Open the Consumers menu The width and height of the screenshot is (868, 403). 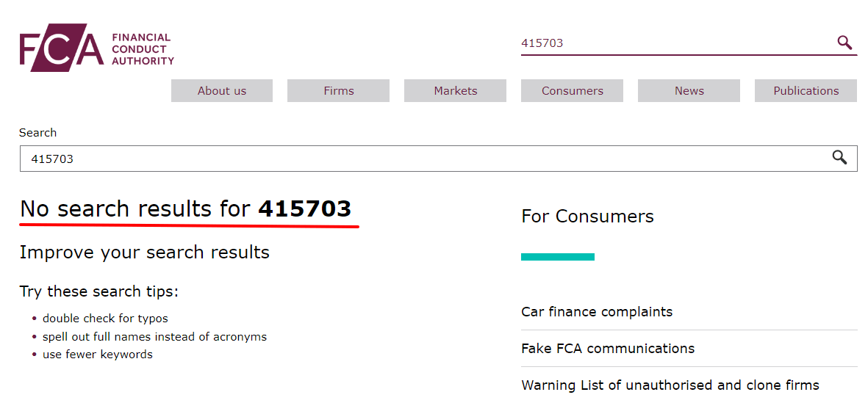573,91
